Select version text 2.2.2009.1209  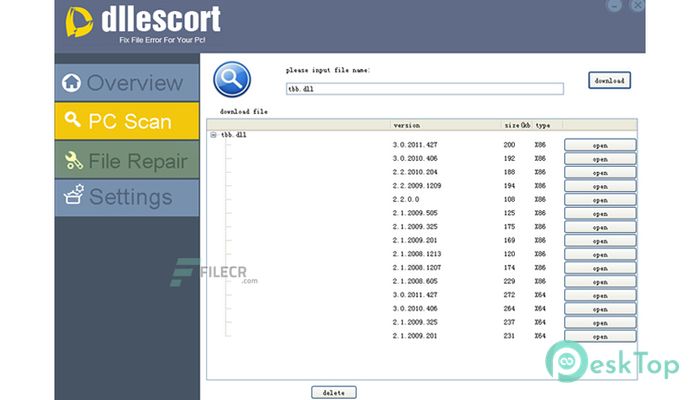tap(417, 186)
